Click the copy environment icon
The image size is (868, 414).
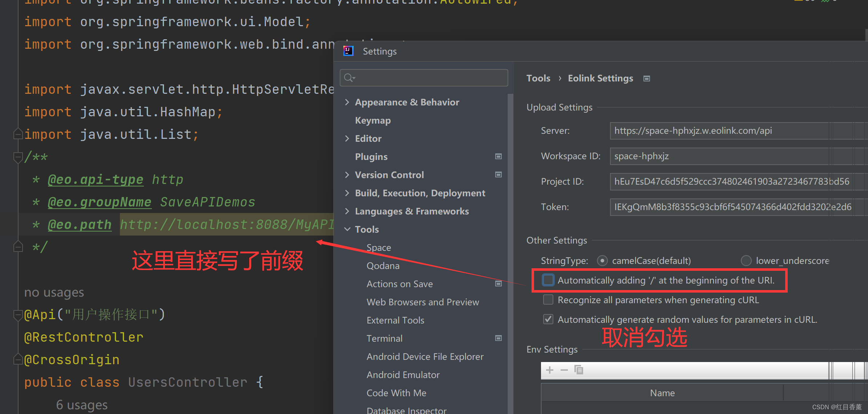pyautogui.click(x=578, y=370)
